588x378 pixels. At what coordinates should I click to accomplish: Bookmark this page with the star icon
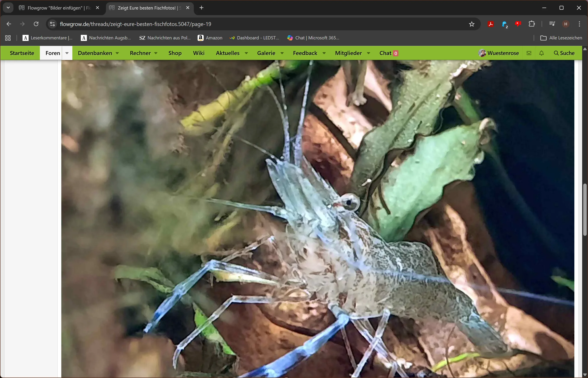tap(472, 24)
